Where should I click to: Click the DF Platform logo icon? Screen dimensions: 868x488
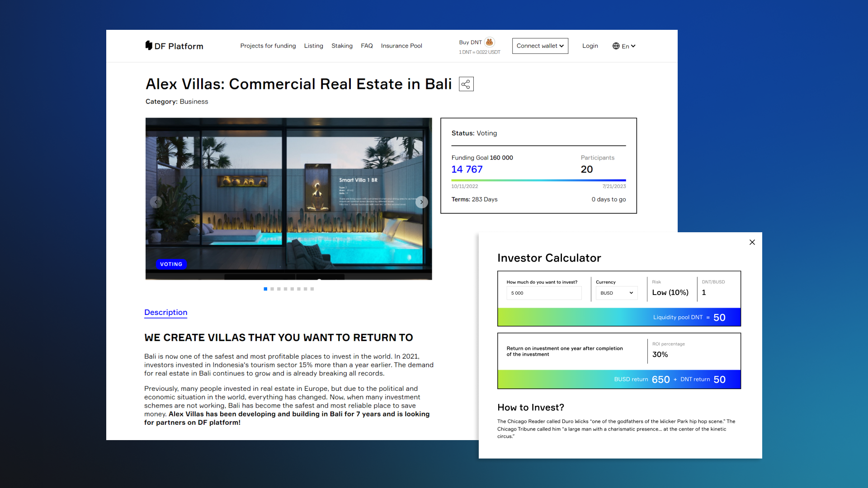point(149,46)
